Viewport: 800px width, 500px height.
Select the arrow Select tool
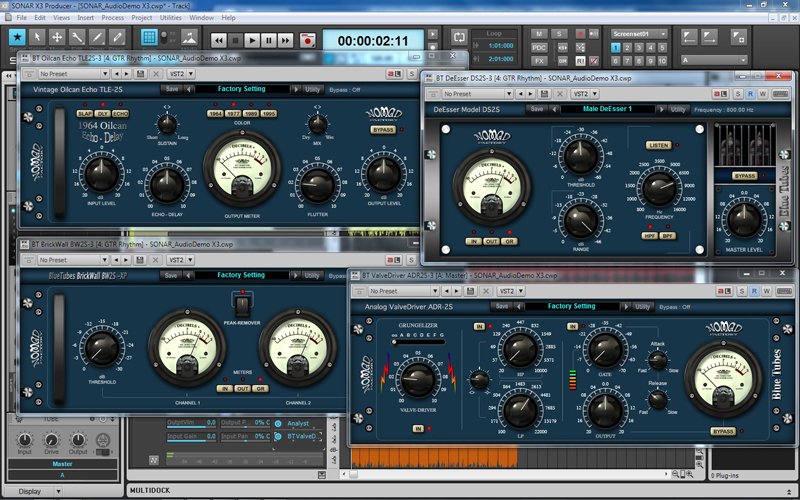[x=37, y=37]
